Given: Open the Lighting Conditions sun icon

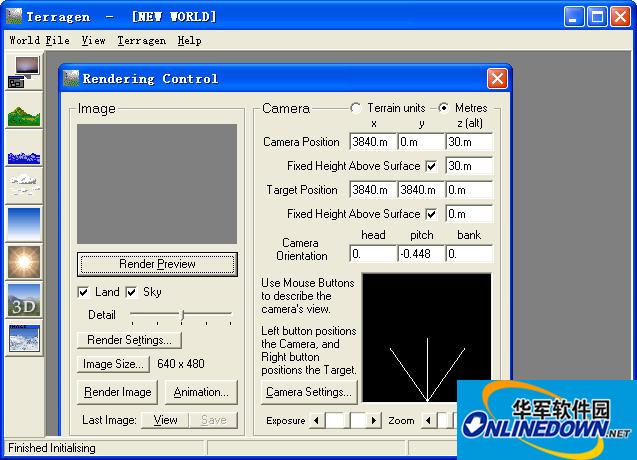Looking at the screenshot, I should (24, 262).
